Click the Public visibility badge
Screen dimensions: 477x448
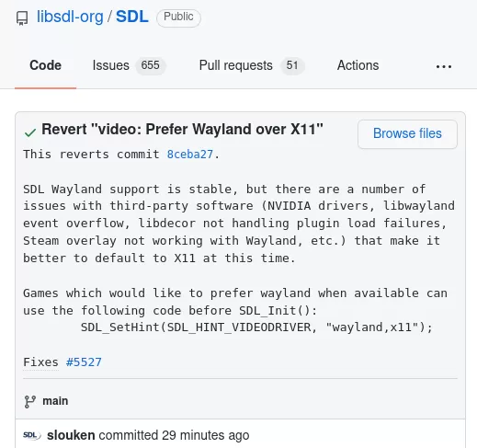click(178, 17)
